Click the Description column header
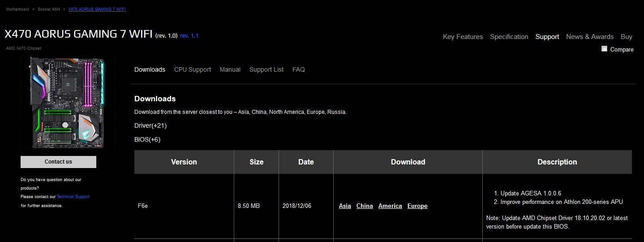The width and height of the screenshot is (644, 242). tap(557, 162)
